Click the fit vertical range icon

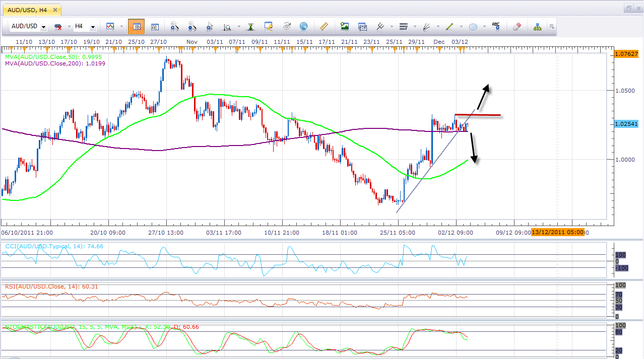pos(250,27)
